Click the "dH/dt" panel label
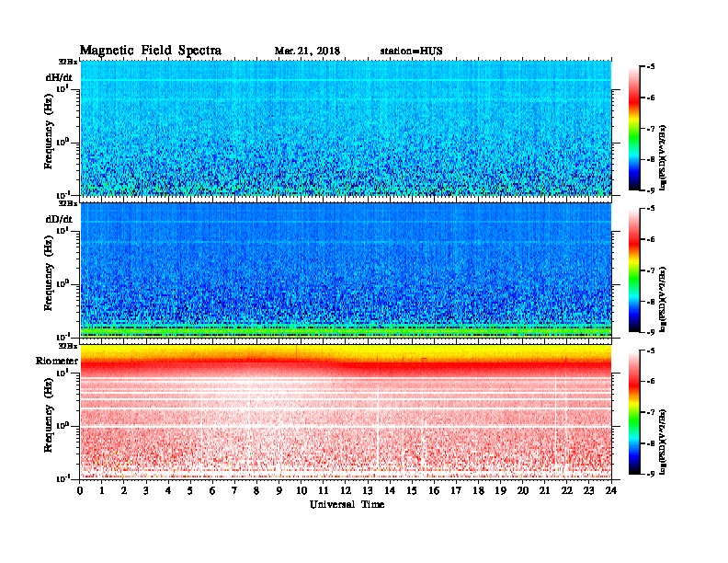Viewport: 728px width, 563px height. [59, 77]
